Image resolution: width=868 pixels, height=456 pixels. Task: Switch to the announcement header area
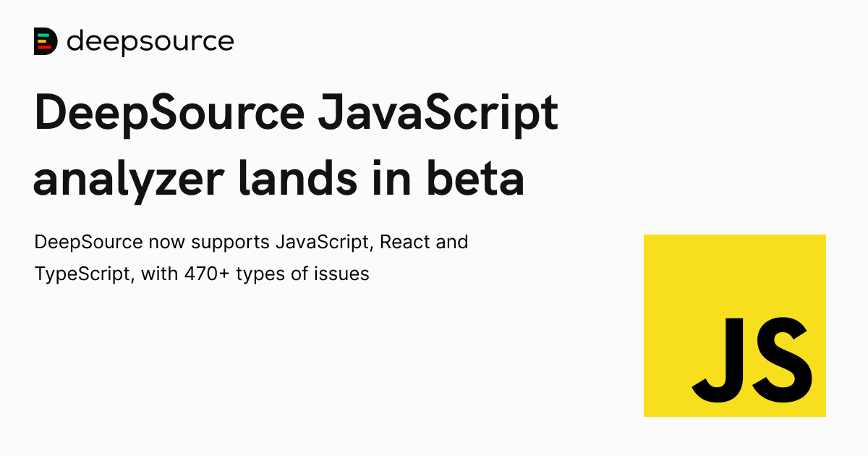pos(134,41)
